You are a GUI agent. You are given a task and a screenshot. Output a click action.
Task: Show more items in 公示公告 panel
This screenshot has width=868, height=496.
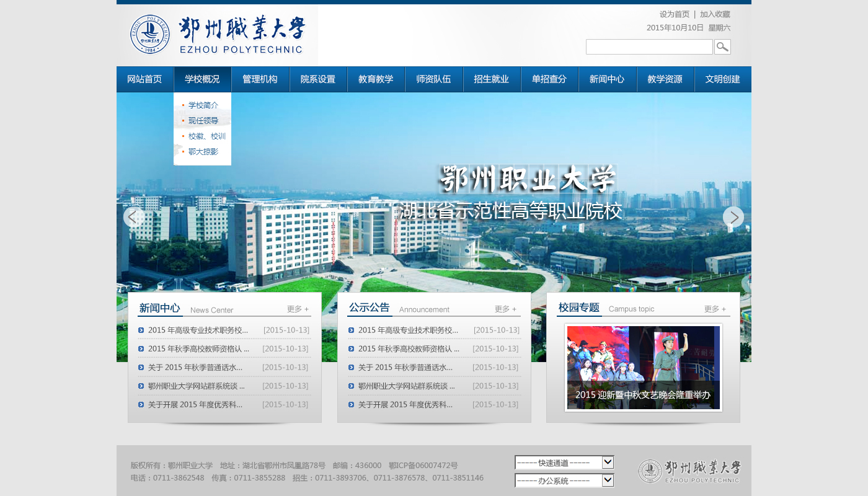[x=505, y=309]
